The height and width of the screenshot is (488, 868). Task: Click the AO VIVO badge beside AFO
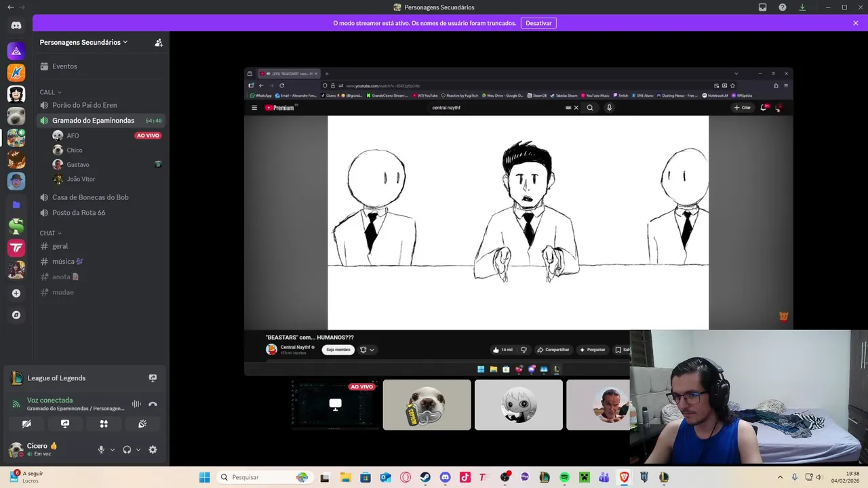148,136
